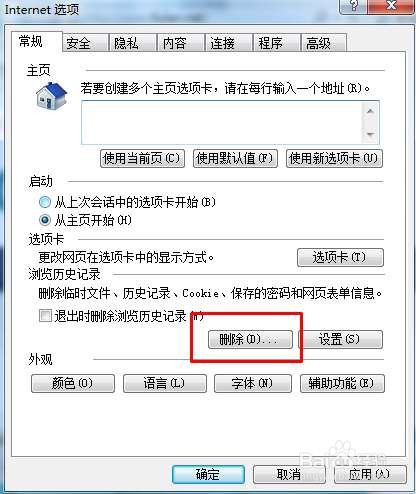Click the 使用默认值 button

click(235, 158)
